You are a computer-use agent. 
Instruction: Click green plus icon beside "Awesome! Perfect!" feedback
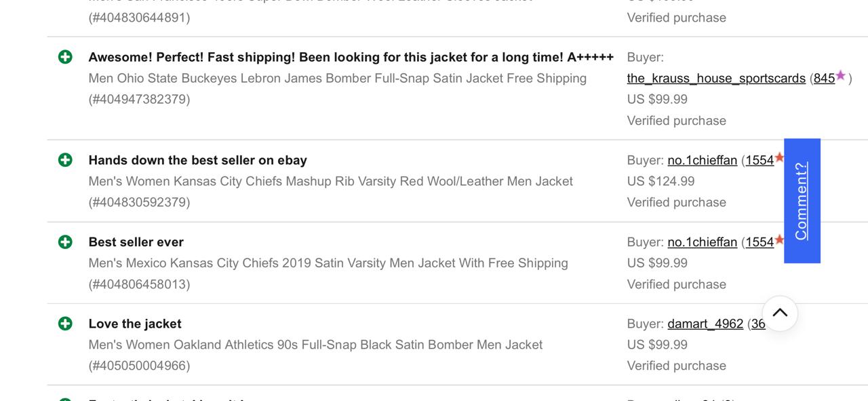65,57
